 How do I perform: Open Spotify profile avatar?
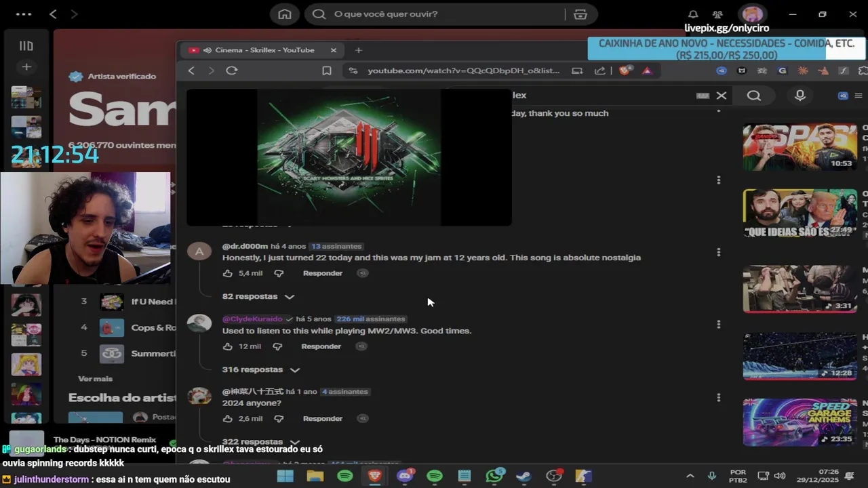click(753, 14)
